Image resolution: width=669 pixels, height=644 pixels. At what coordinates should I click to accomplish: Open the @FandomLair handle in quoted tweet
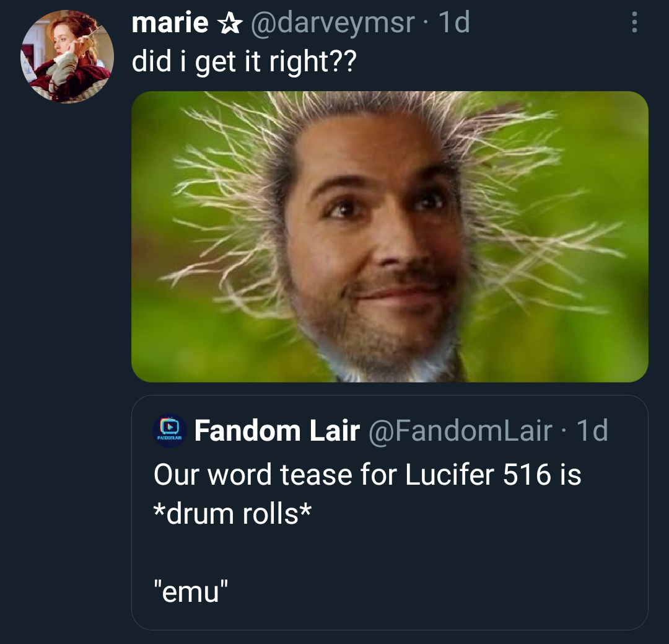460,431
